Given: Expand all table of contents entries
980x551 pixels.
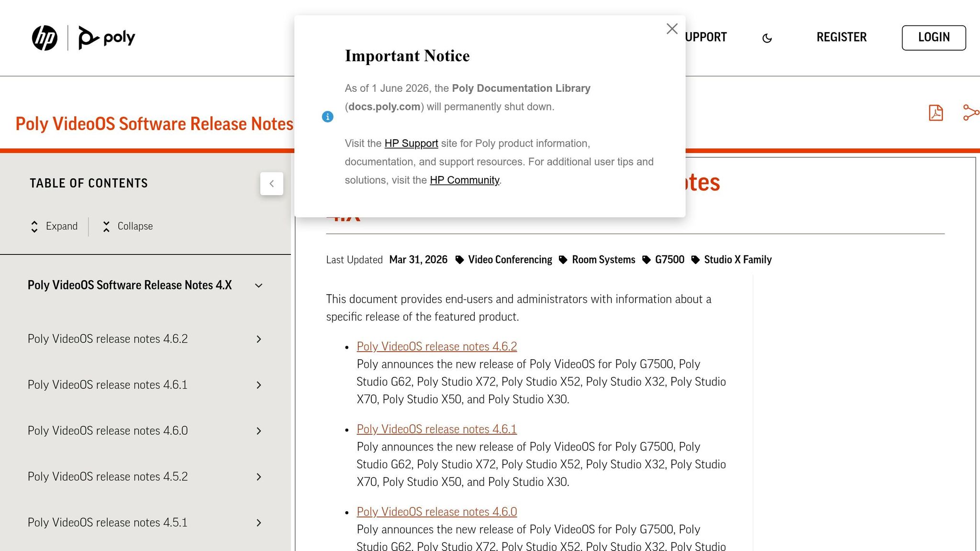Looking at the screenshot, I should tap(54, 226).
